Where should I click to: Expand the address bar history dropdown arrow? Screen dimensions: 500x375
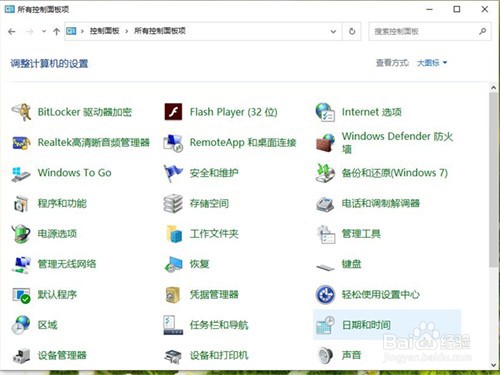pyautogui.click(x=333, y=31)
